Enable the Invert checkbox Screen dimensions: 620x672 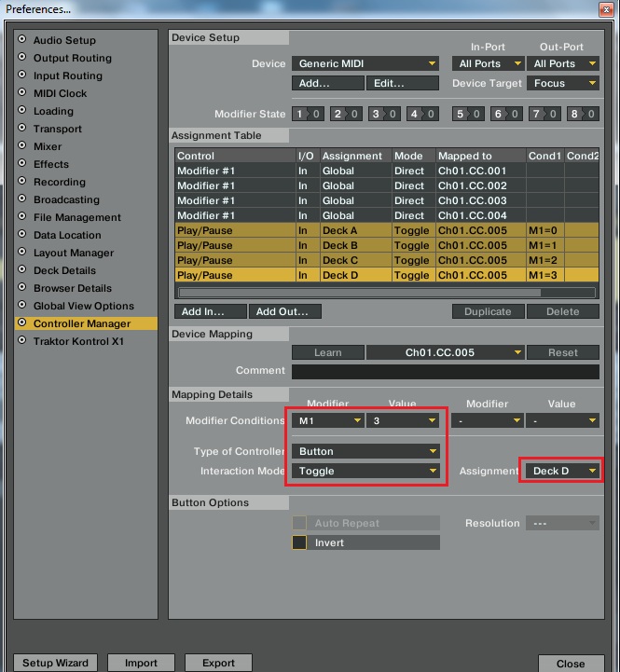tap(299, 542)
